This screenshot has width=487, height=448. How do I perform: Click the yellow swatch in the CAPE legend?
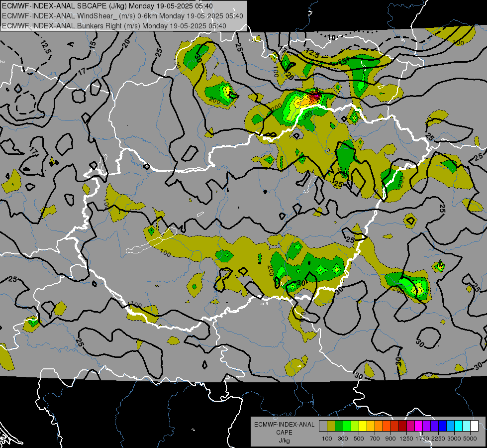pyautogui.click(x=363, y=426)
